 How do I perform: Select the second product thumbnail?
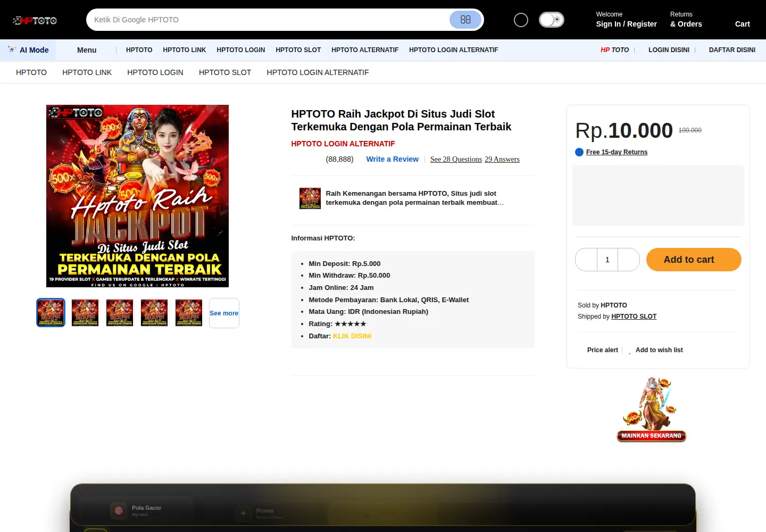point(85,313)
